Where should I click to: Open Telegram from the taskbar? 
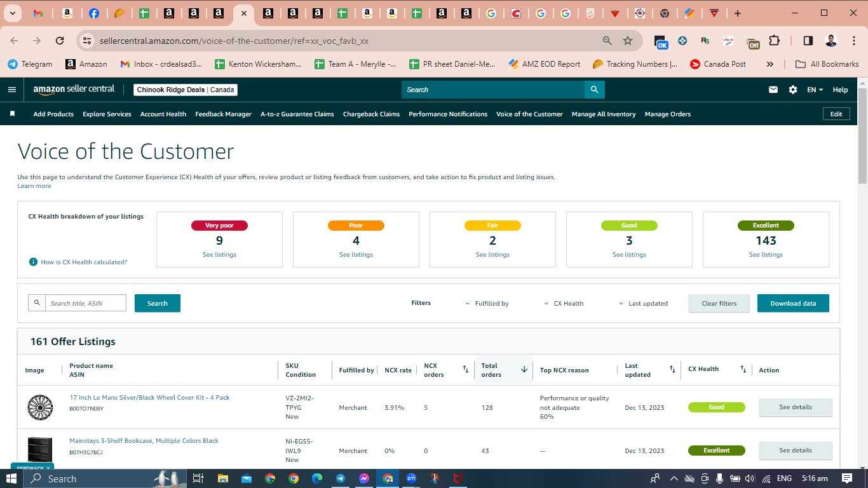(x=341, y=478)
